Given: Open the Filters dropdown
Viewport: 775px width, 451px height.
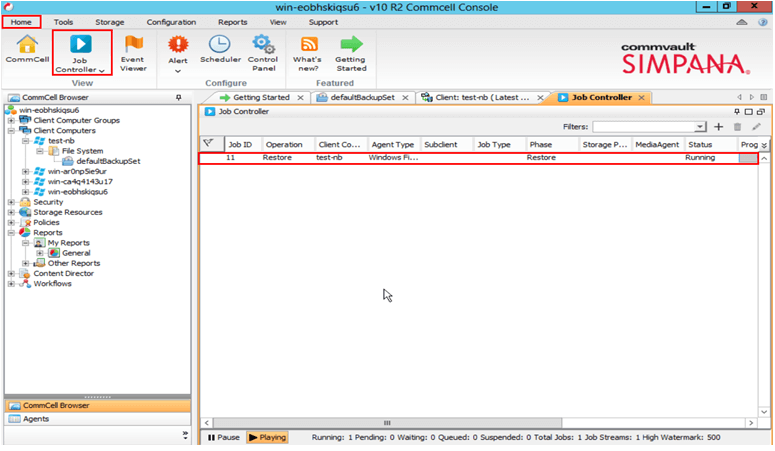Looking at the screenshot, I should click(701, 127).
